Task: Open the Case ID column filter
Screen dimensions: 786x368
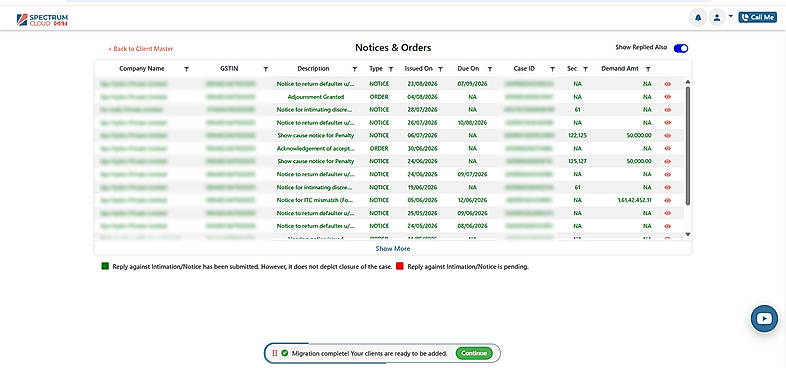Action: pyautogui.click(x=552, y=69)
